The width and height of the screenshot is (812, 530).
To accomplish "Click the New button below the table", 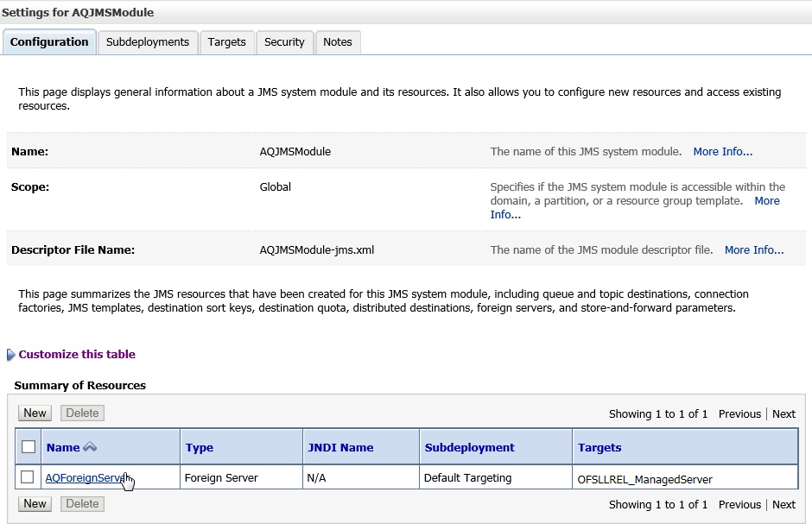I will 35,503.
